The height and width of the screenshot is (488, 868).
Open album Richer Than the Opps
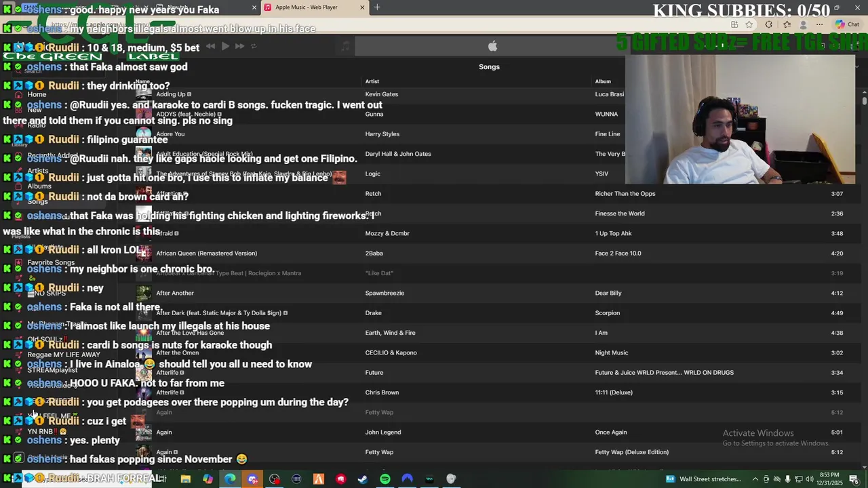pos(625,194)
